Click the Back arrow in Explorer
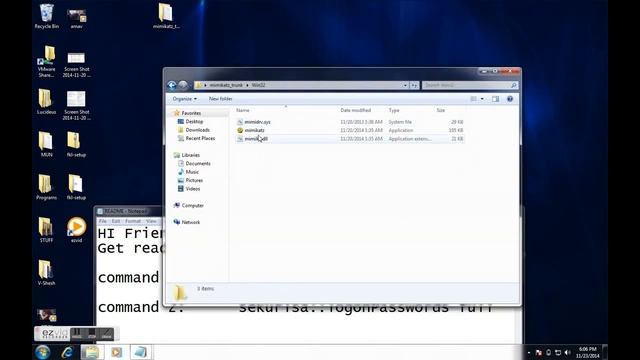 click(x=172, y=85)
